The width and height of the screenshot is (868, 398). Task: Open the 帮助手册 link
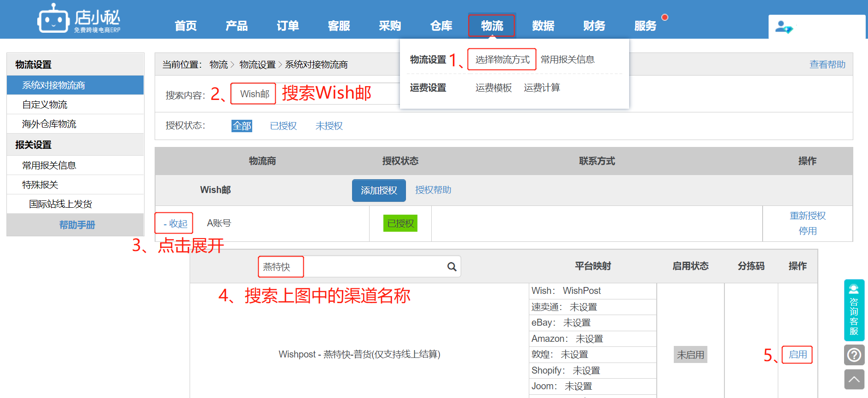[x=77, y=225]
